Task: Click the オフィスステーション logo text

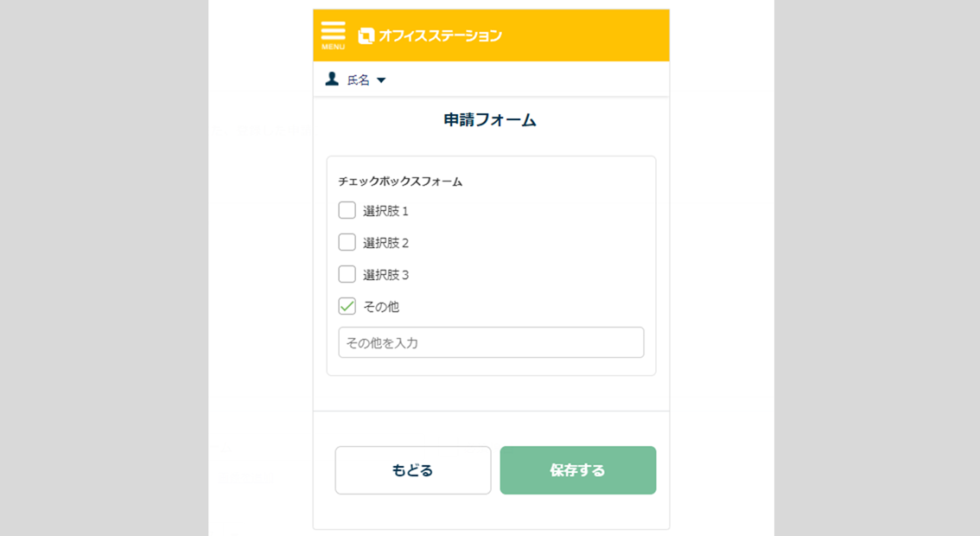Action: pos(440,35)
